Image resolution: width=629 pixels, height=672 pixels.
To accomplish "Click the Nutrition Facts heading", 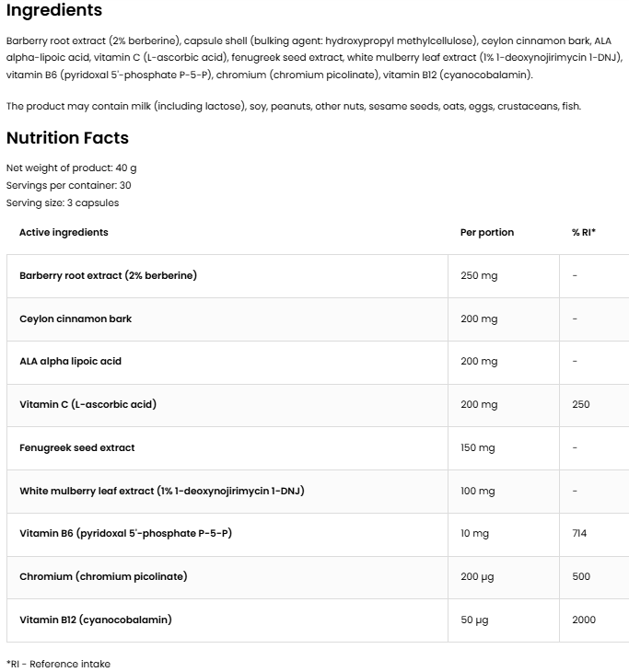I will pos(67,138).
